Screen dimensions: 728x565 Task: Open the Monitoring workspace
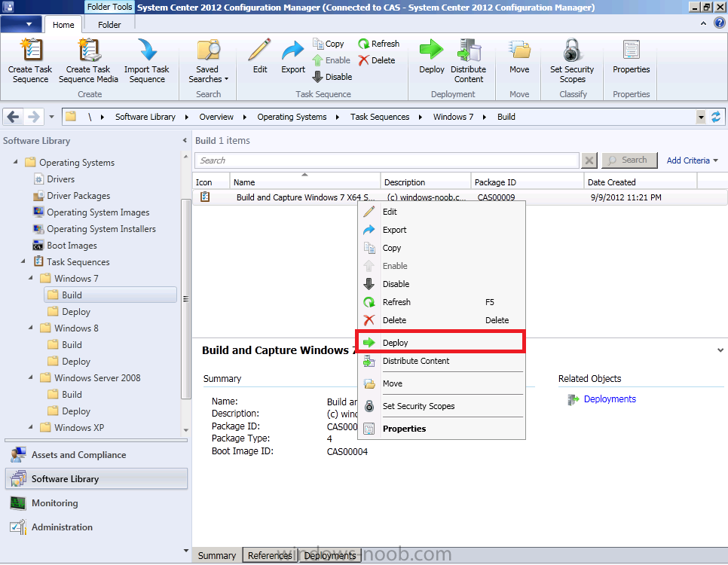click(x=96, y=503)
